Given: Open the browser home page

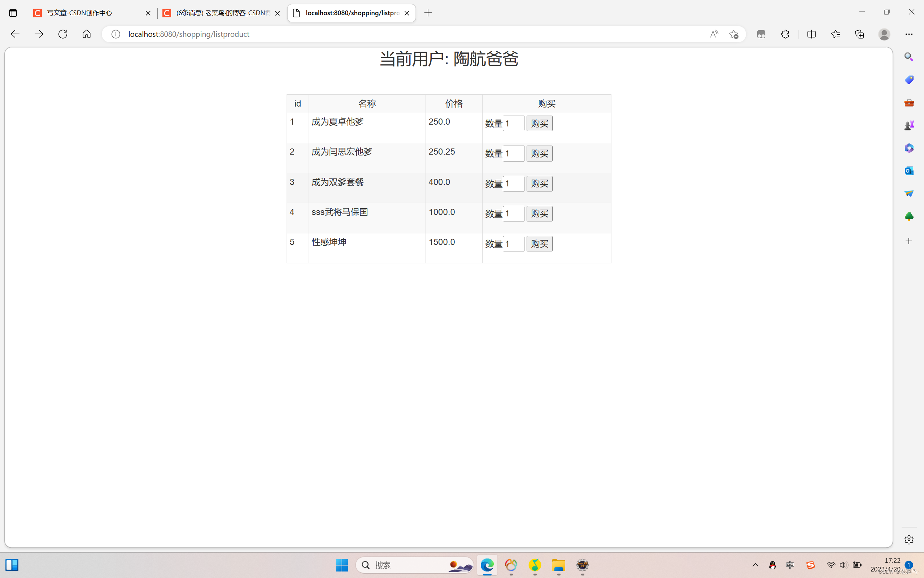Looking at the screenshot, I should point(87,34).
